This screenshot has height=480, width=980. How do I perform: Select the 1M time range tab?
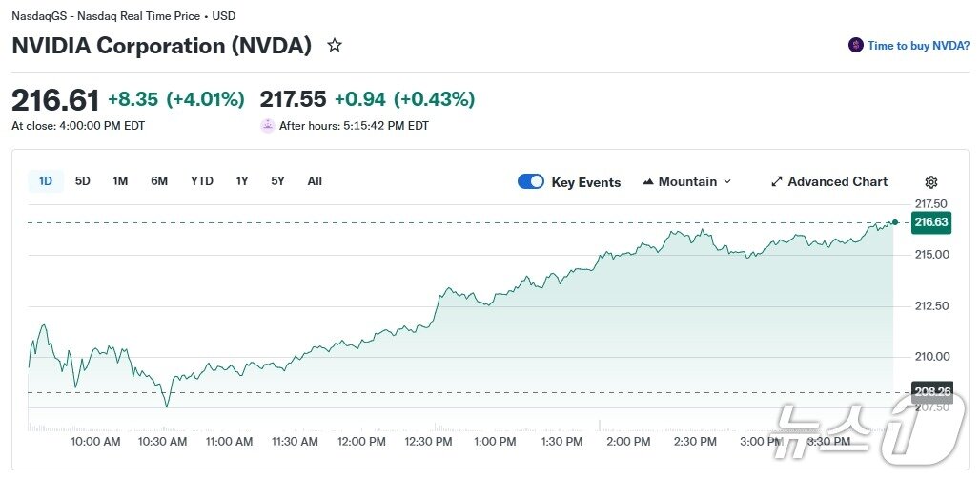[120, 181]
